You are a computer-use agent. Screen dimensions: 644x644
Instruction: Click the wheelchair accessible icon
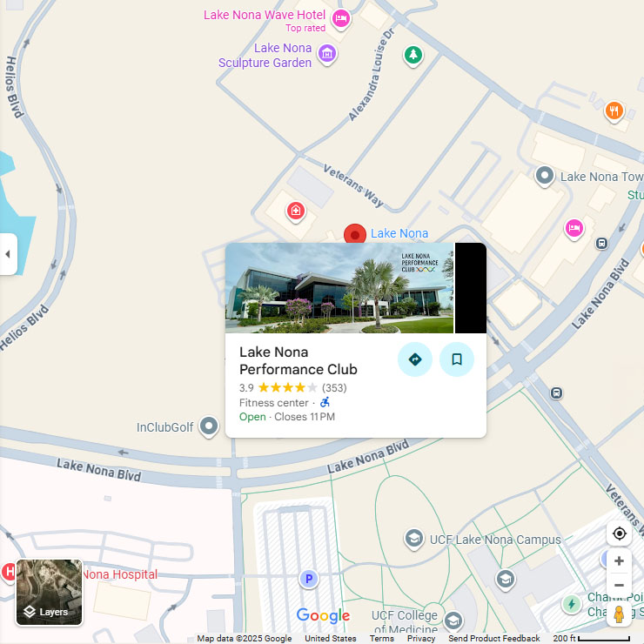click(x=325, y=402)
